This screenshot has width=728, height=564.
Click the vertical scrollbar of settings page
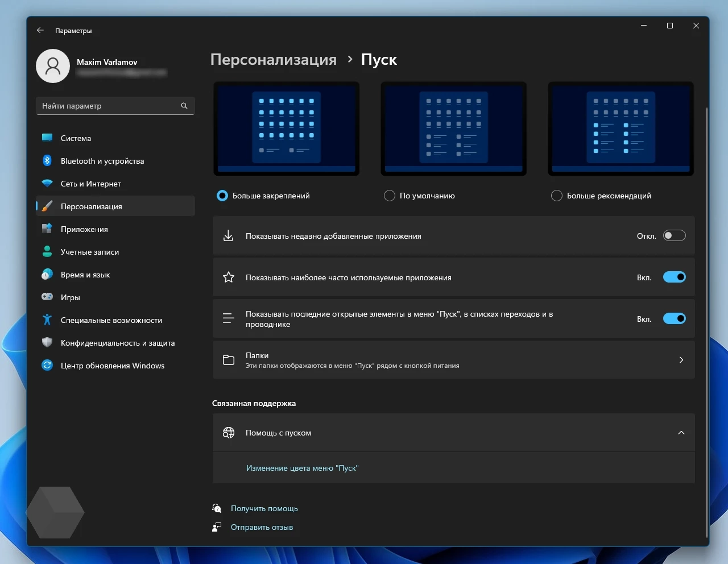click(x=707, y=321)
